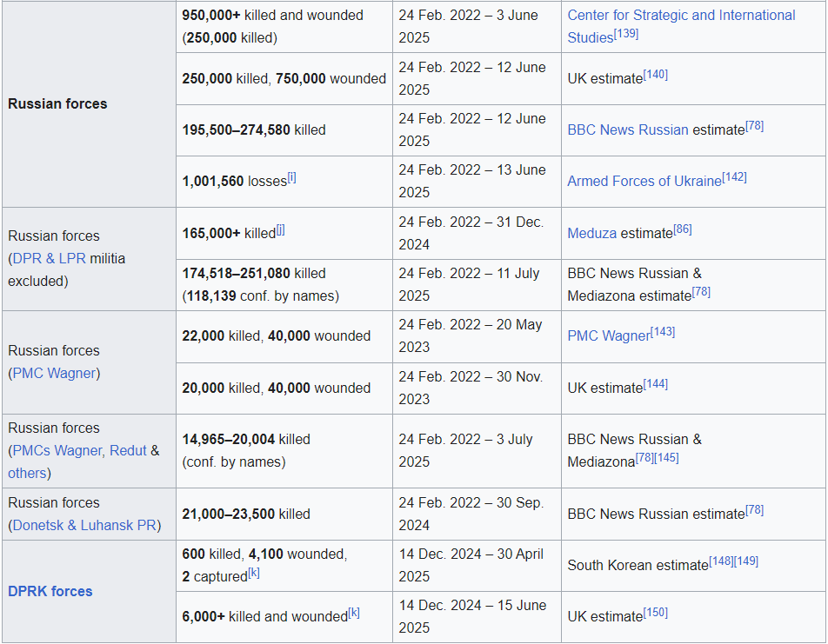Screen dimensions: 828x644
Task: Open footnote [k] after '2 captured'
Action: coord(254,573)
